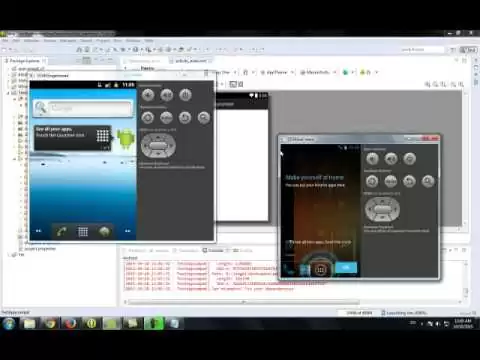Open Chrome from the taskbar
Image resolution: width=480 pixels, height=360 pixels.
click(50, 324)
